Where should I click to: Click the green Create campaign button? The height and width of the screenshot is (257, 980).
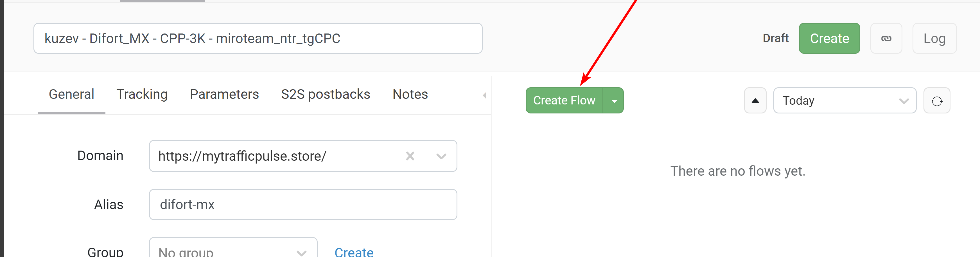(x=829, y=39)
